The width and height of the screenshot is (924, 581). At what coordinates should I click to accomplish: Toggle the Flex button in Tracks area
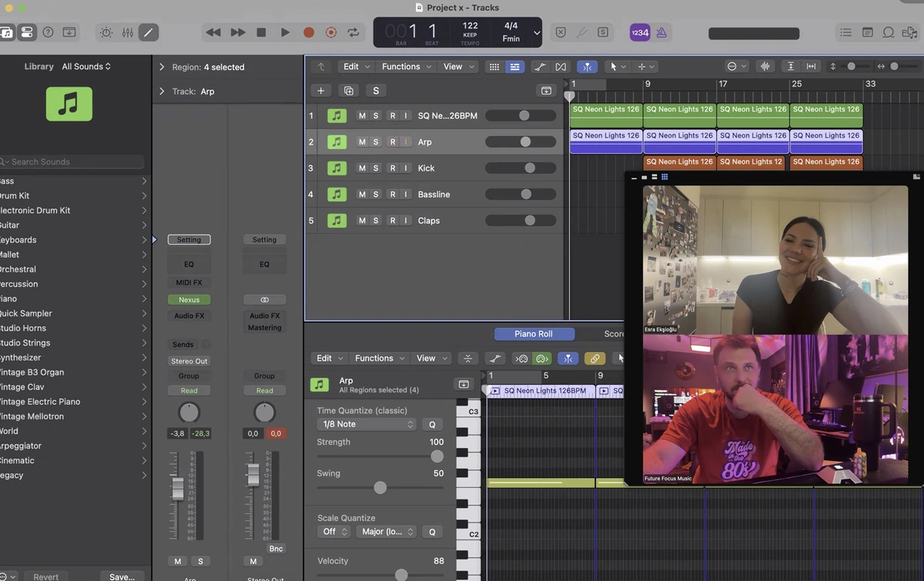pyautogui.click(x=561, y=67)
